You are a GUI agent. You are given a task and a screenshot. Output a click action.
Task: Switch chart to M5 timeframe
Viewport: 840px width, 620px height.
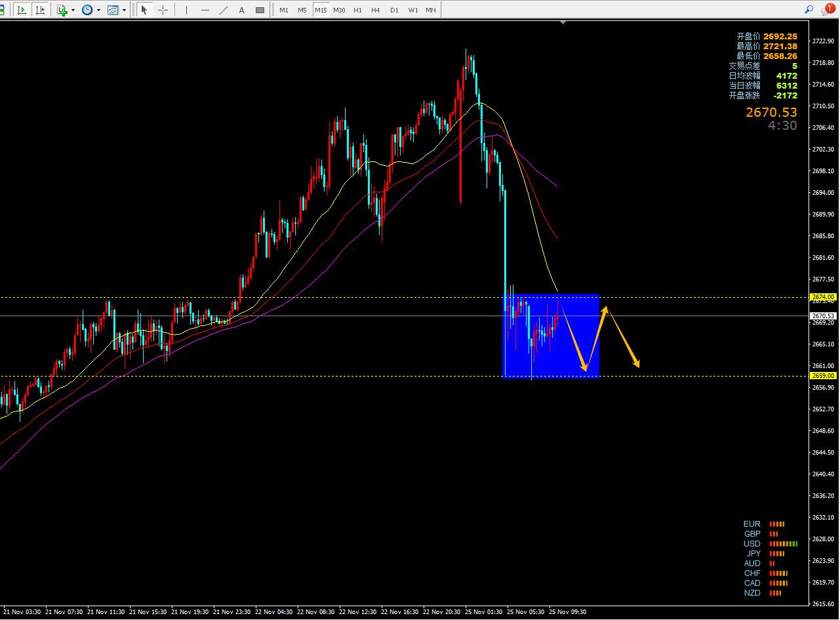click(x=302, y=10)
